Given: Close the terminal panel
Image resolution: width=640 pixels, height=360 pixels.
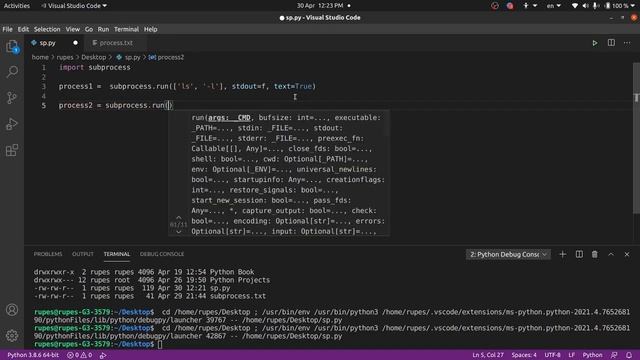Looking at the screenshot, I should coord(627,254).
